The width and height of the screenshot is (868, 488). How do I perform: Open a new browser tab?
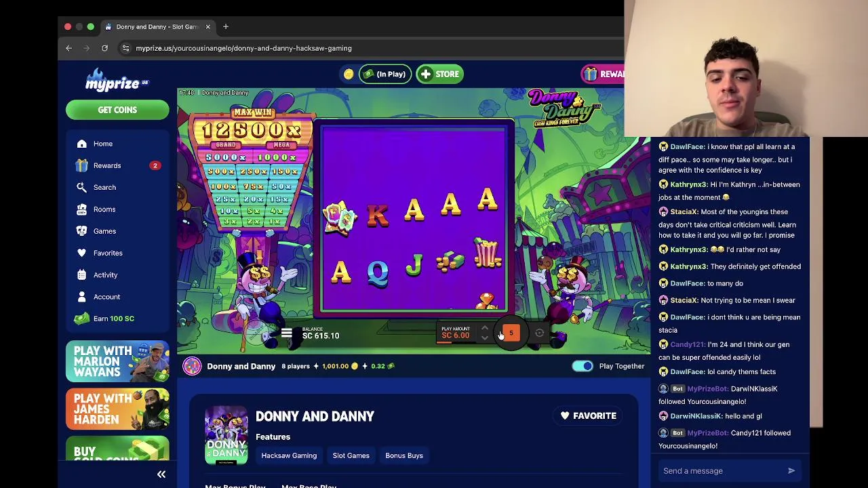click(x=226, y=26)
